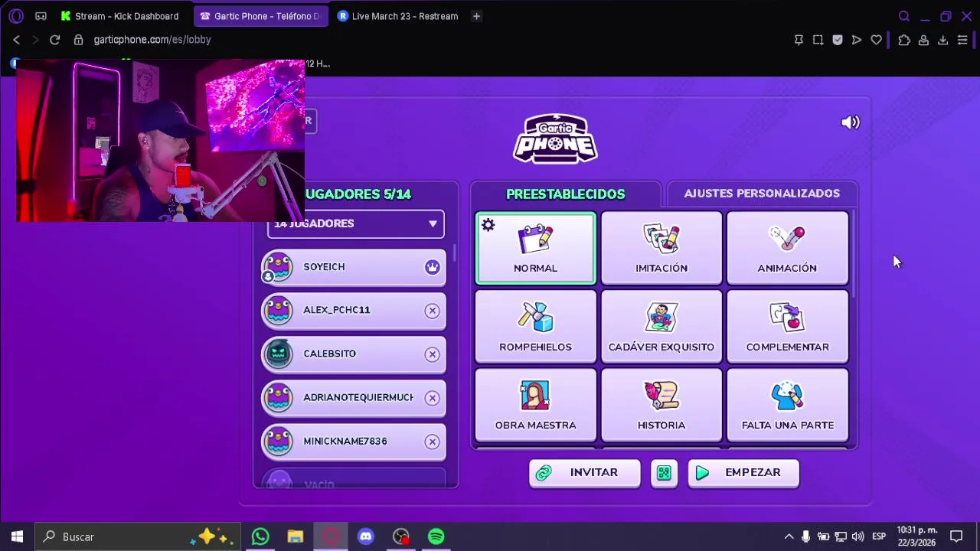This screenshot has height=551, width=980.
Task: Click the INVITAR button
Action: [584, 473]
